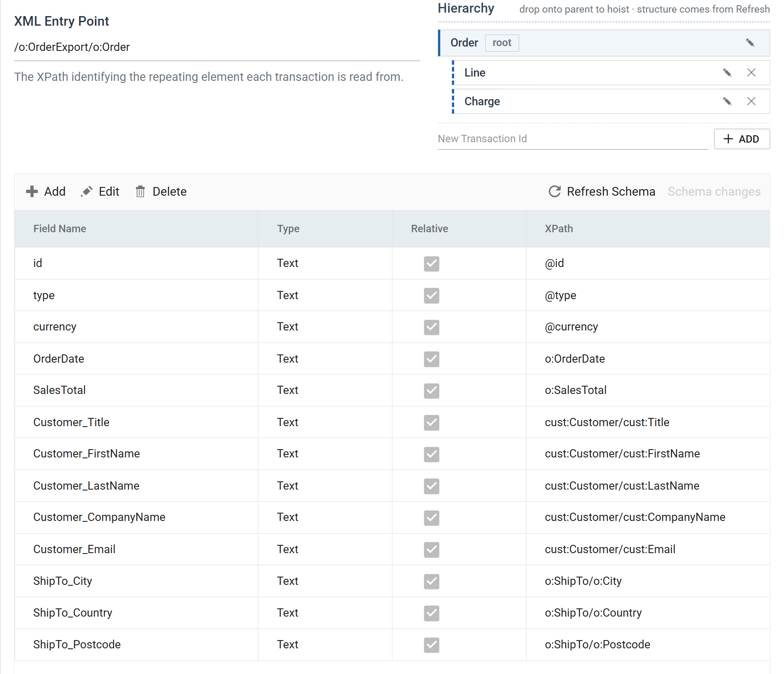Toggle the Relative checkbox for the ShipTo_Postcode field

coord(432,645)
